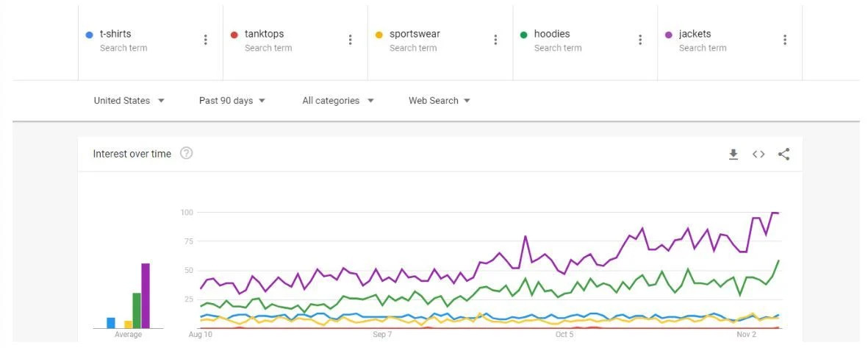Open three-dot menu for tanktops term

351,40
